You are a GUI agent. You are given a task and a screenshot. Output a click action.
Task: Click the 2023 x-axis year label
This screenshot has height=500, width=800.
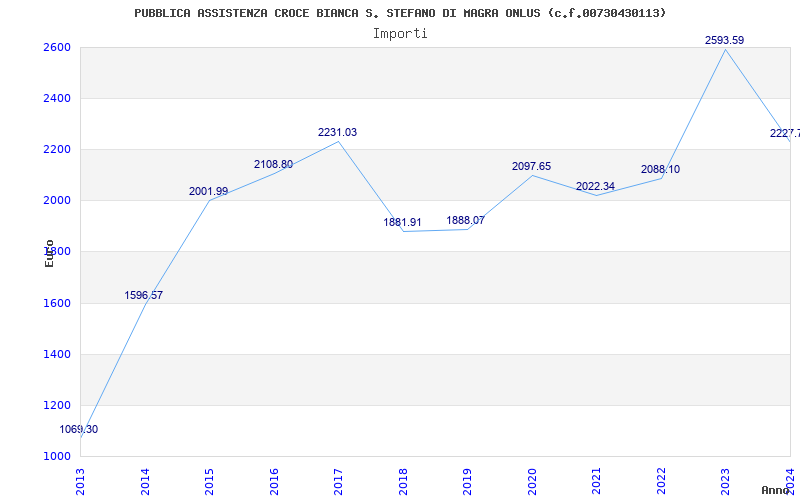tap(726, 481)
